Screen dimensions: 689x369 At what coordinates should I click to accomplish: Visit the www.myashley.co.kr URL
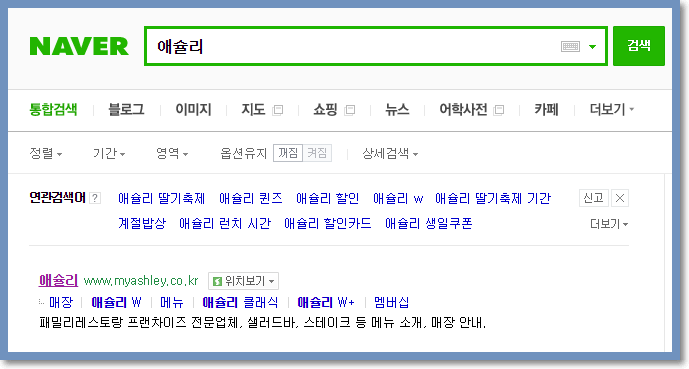click(141, 281)
